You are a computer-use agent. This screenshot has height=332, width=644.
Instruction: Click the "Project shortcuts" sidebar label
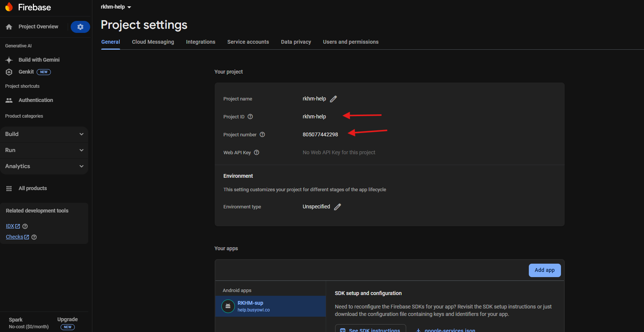pyautogui.click(x=22, y=86)
